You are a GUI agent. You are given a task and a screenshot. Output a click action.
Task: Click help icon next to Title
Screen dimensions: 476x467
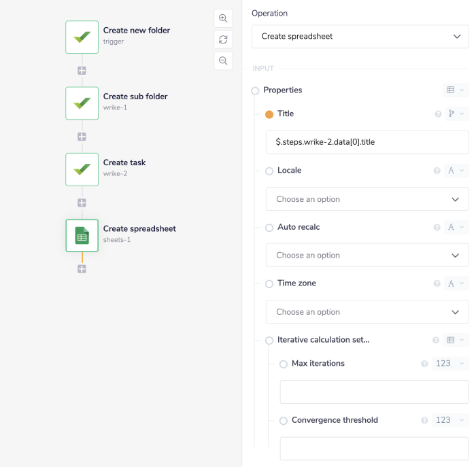pyautogui.click(x=438, y=114)
